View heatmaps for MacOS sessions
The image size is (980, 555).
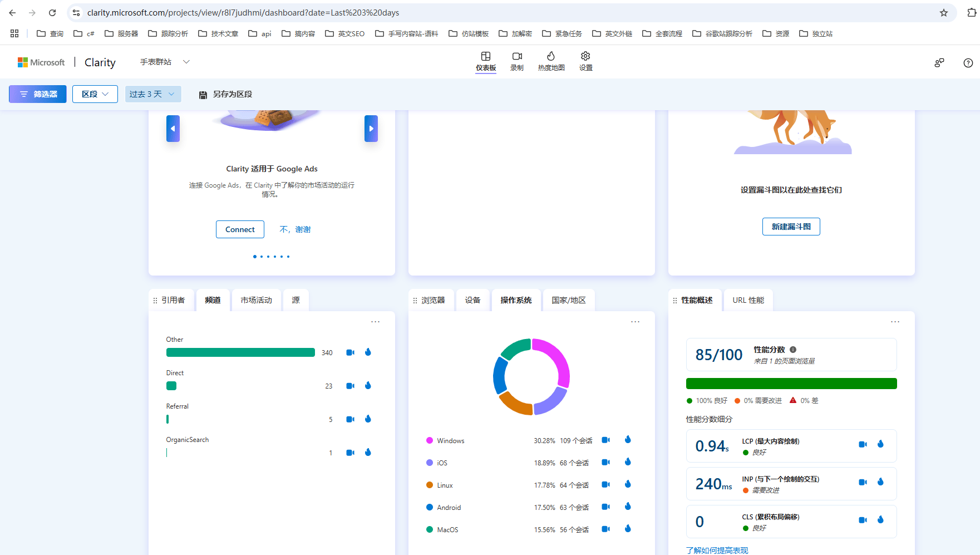pyautogui.click(x=628, y=529)
